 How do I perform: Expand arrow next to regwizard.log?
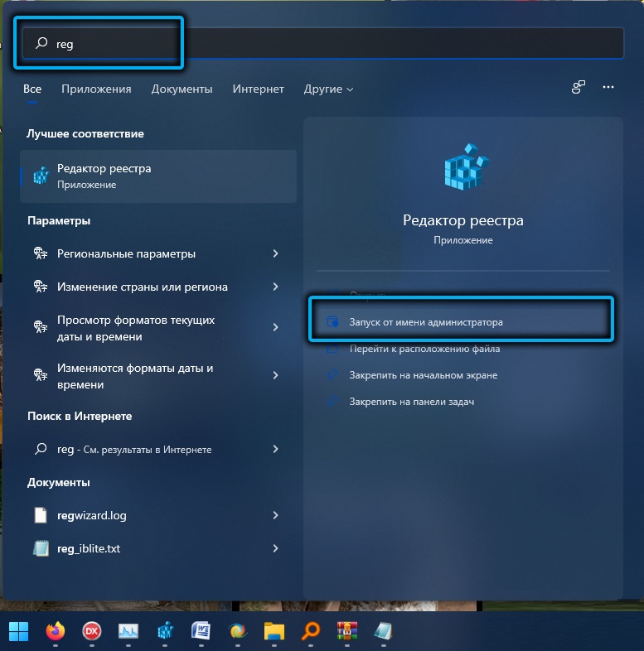275,515
